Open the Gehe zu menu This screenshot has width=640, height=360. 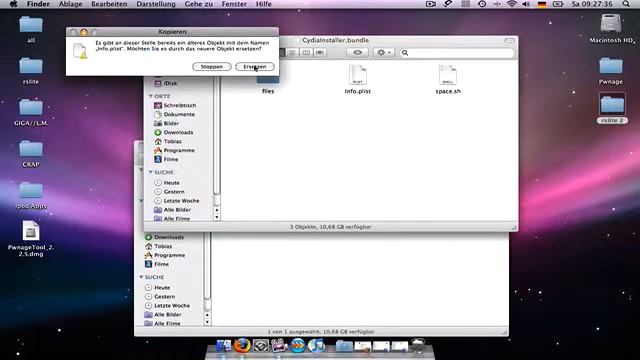(x=198, y=4)
